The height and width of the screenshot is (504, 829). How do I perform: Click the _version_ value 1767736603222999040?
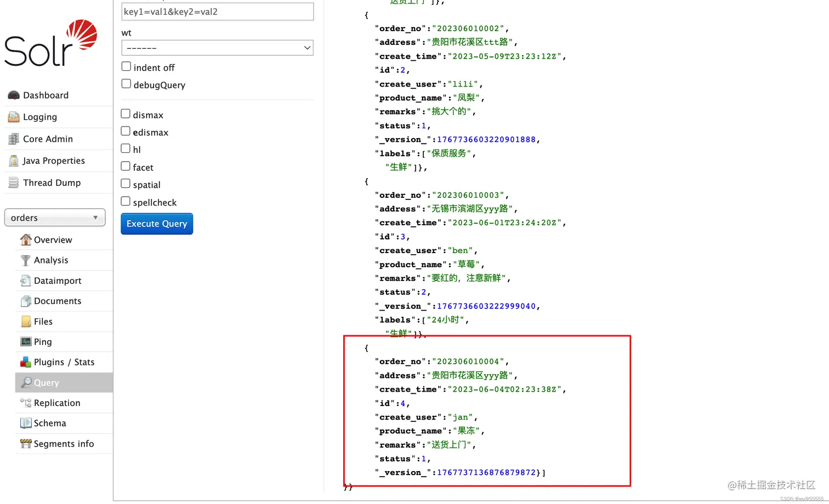click(486, 306)
